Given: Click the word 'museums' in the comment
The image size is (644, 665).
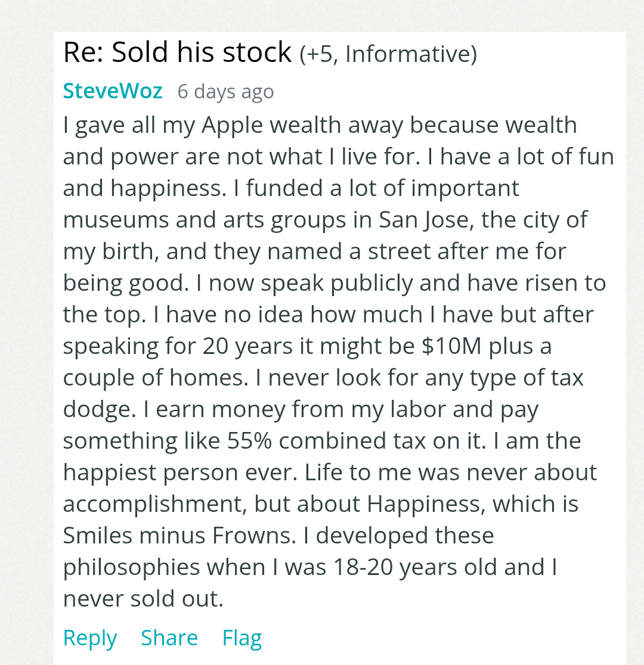Looking at the screenshot, I should click(116, 220).
